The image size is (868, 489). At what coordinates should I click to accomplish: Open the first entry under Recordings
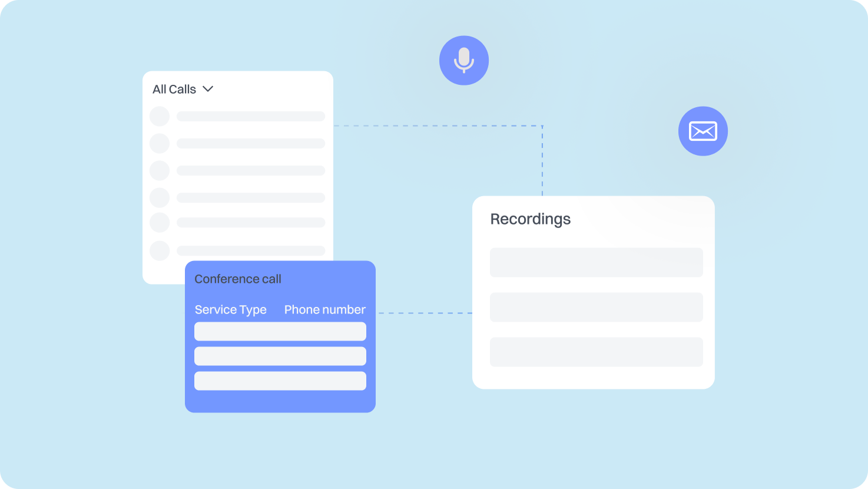click(596, 262)
